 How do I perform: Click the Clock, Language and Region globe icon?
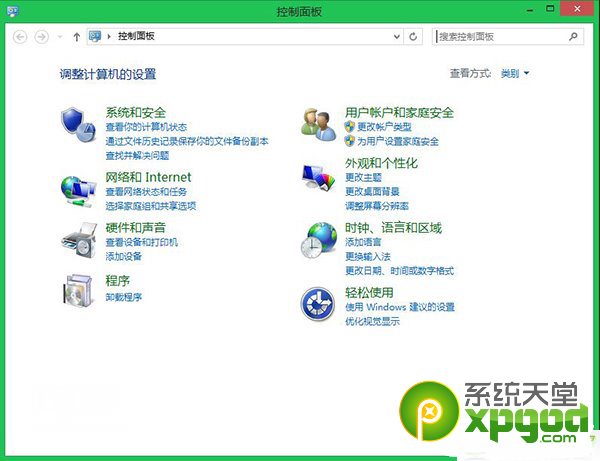(x=321, y=240)
